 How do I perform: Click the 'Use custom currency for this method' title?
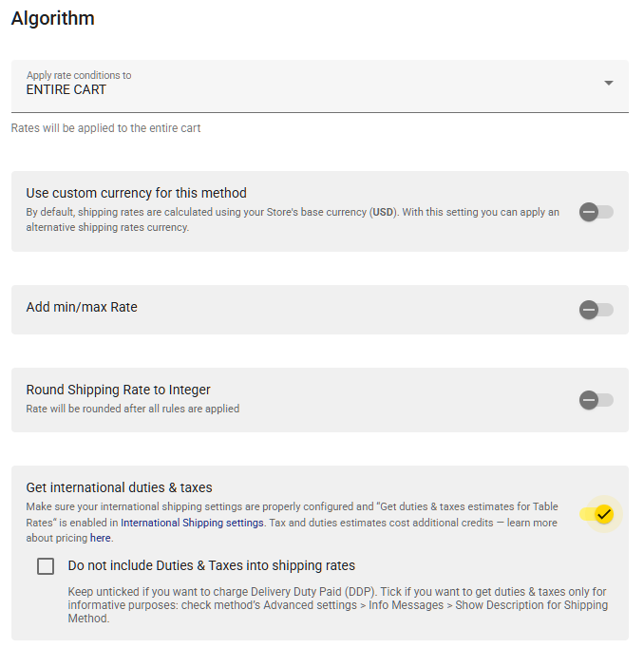137,193
